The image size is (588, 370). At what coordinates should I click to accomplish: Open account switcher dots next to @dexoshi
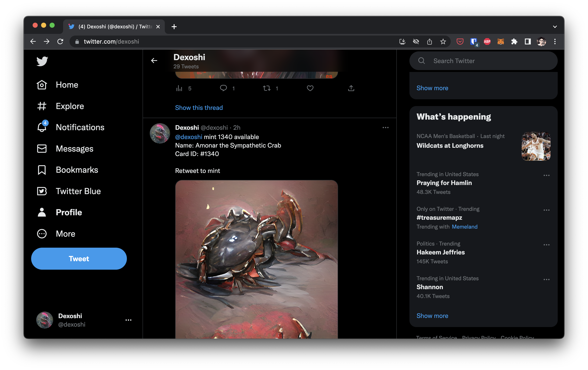click(128, 320)
